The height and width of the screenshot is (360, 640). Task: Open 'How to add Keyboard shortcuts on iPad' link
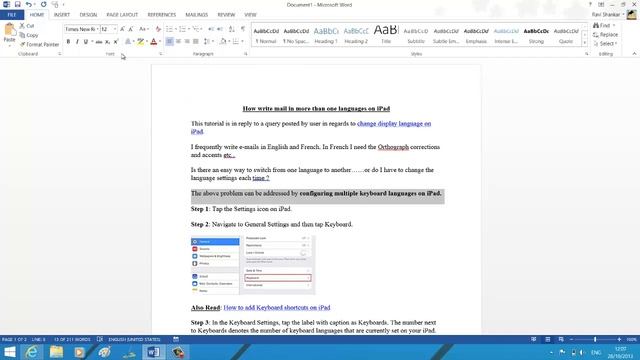coord(277,307)
